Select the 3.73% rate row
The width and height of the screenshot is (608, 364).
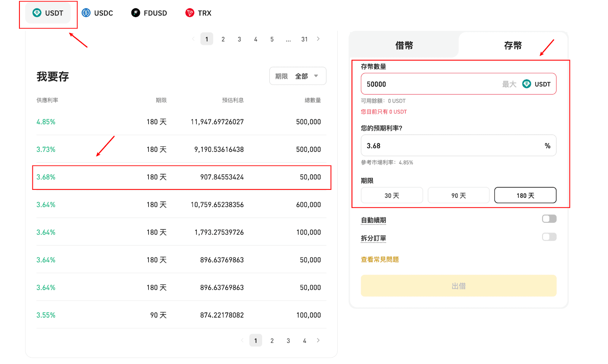coord(181,150)
